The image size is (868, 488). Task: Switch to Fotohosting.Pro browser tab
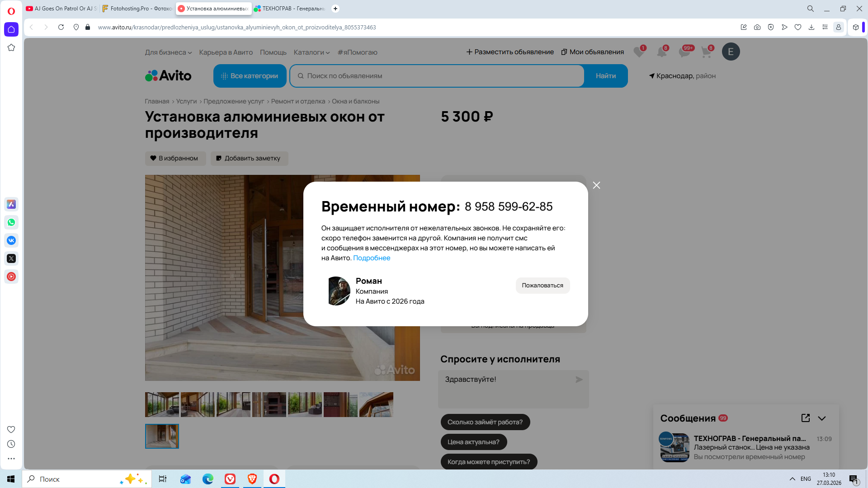point(137,9)
